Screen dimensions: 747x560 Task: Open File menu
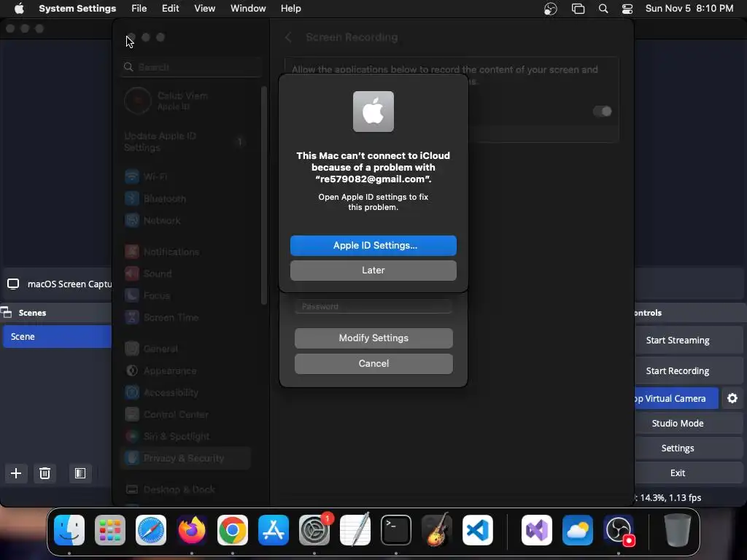[x=139, y=8]
